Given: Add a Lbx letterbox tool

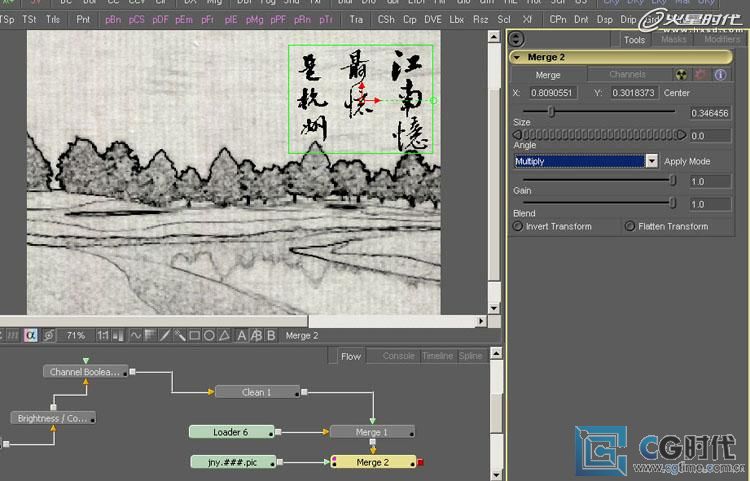Looking at the screenshot, I should point(456,20).
